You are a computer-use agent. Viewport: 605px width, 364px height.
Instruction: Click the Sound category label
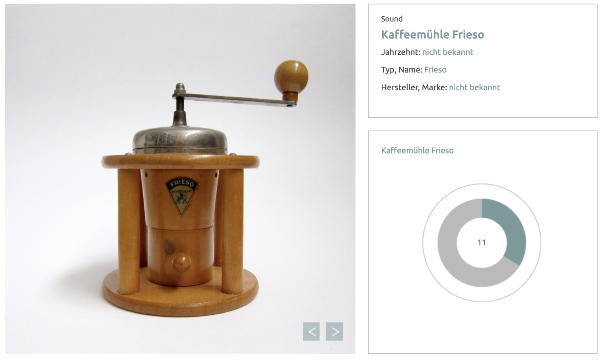click(x=392, y=19)
